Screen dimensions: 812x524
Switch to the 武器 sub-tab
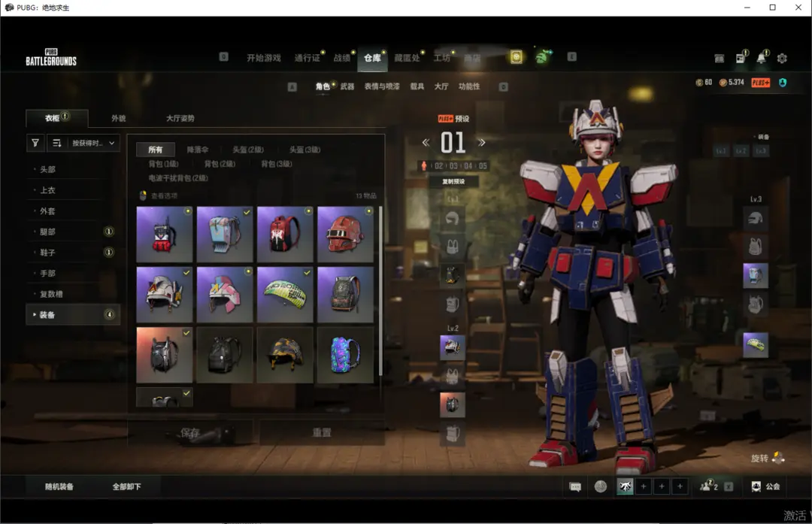coord(347,86)
